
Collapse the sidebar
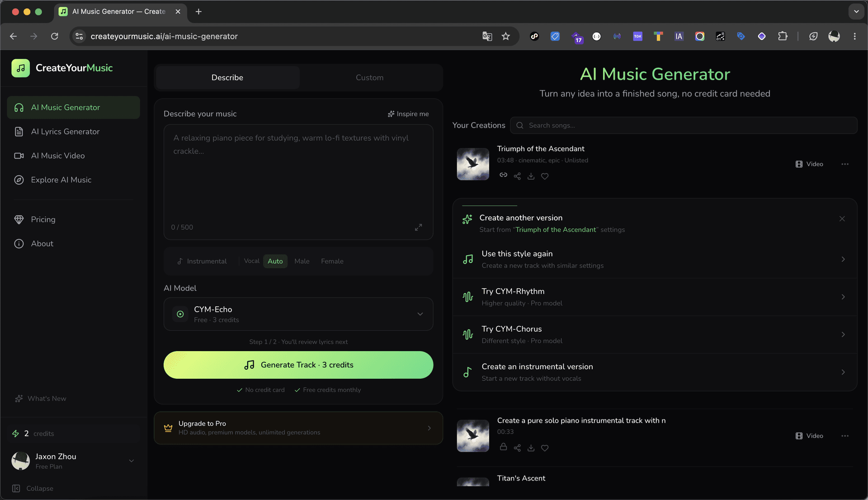[x=33, y=488]
